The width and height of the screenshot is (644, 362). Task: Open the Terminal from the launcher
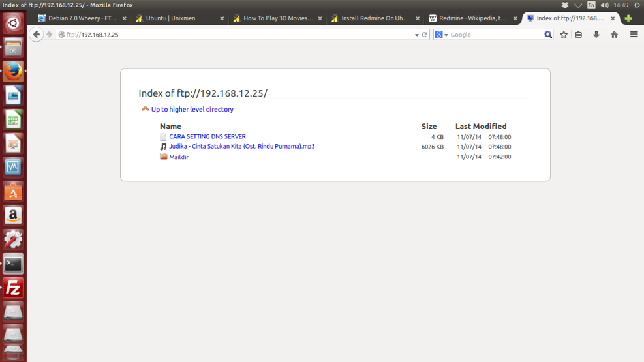[x=13, y=264]
